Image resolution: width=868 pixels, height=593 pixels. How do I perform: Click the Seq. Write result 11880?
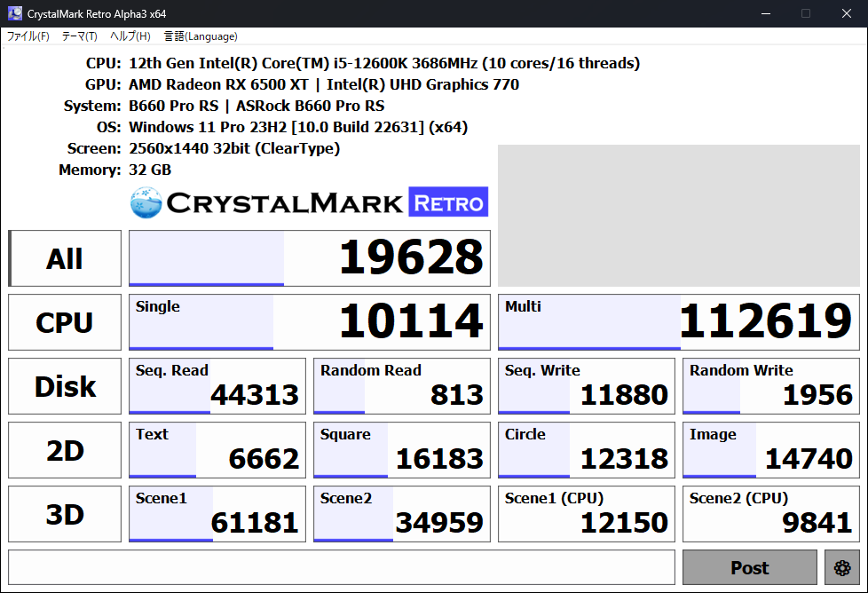(587, 386)
